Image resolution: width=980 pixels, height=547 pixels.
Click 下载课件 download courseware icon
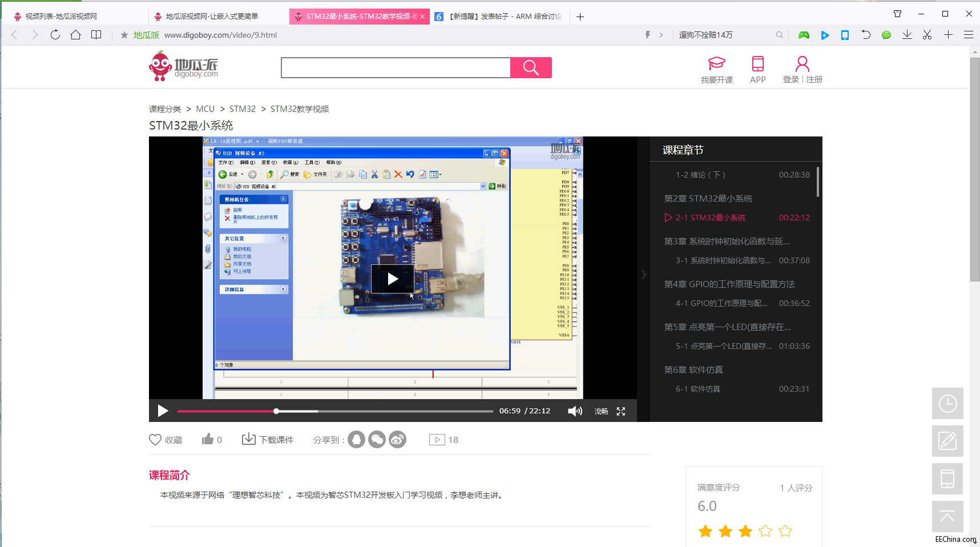(x=248, y=439)
